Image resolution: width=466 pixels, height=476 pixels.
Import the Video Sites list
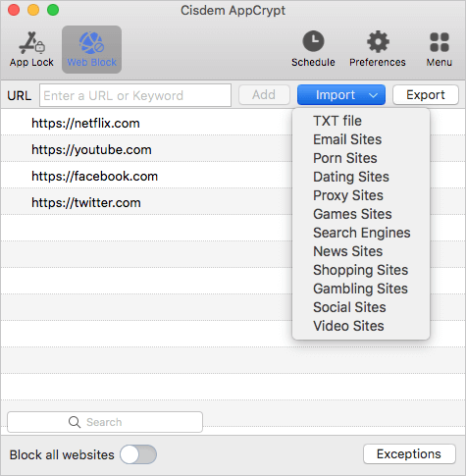[x=348, y=326]
